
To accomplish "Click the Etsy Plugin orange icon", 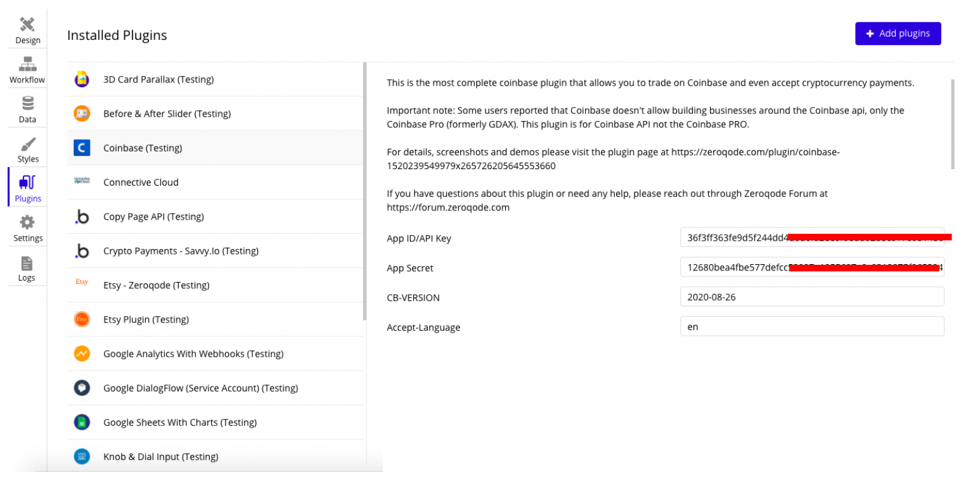I will pos(82,319).
